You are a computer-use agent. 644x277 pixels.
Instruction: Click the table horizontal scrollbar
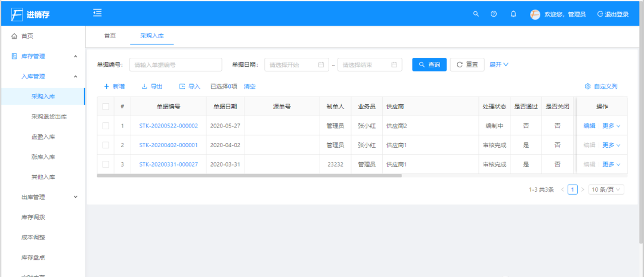249,176
